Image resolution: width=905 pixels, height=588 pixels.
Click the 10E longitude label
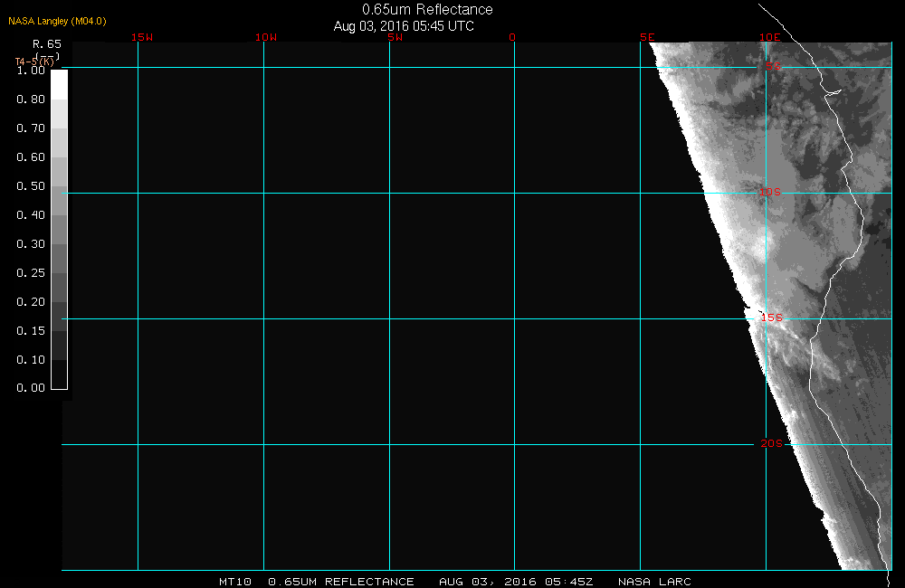[x=769, y=38]
